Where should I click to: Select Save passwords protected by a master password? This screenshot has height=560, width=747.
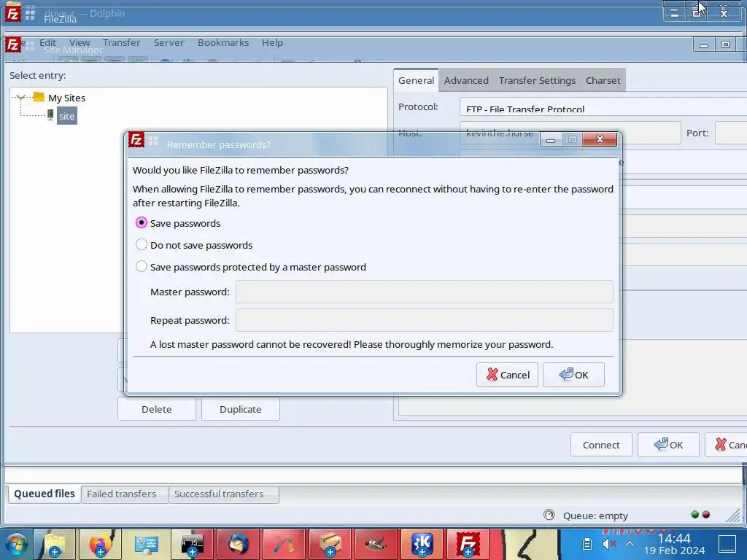click(141, 267)
